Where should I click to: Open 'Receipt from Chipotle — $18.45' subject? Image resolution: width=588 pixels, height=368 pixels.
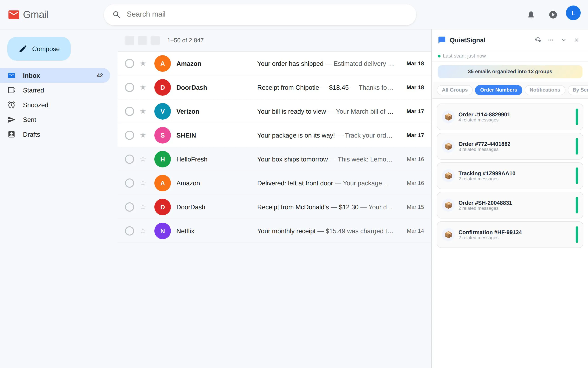pyautogui.click(x=303, y=87)
